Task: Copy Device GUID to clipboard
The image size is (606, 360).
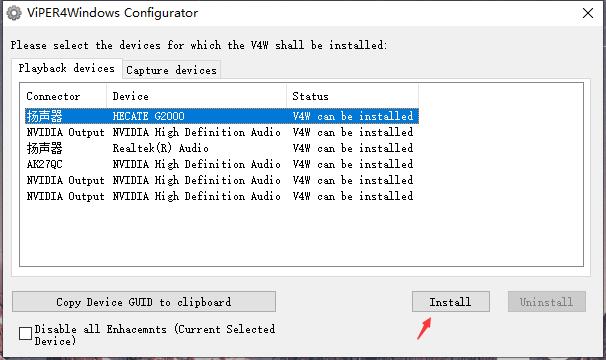Action: point(144,302)
